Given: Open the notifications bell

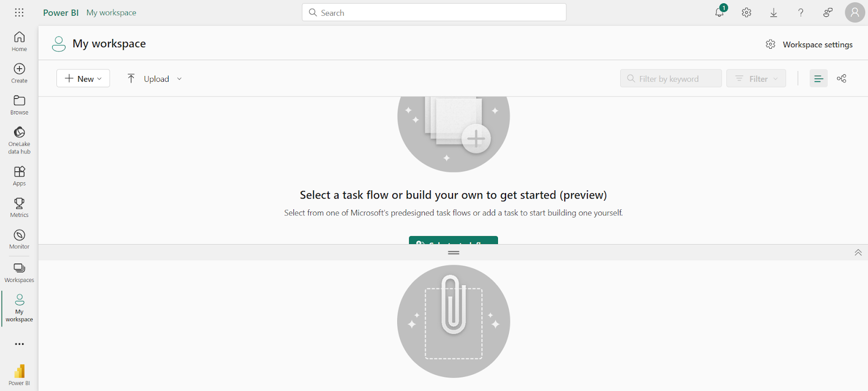Looking at the screenshot, I should 719,12.
